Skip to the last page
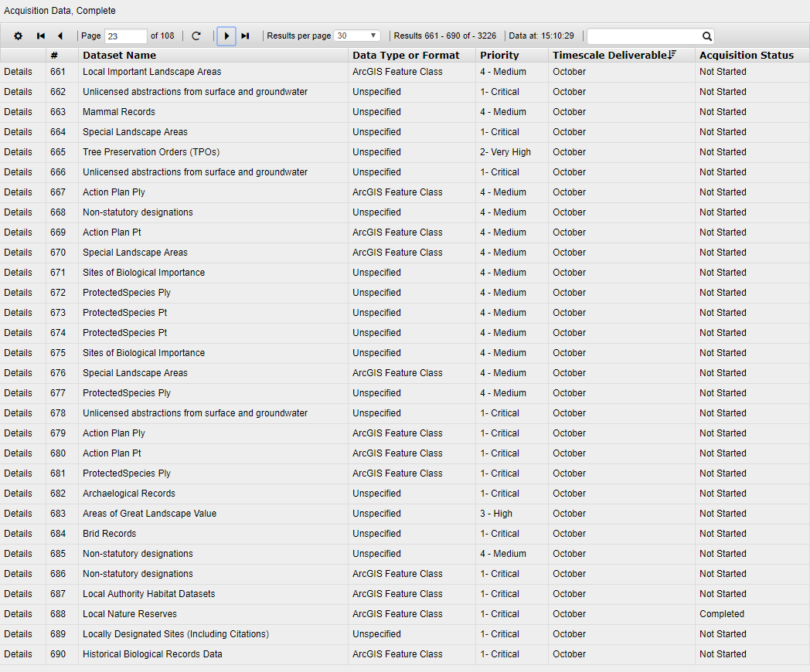The width and height of the screenshot is (810, 672). coord(245,36)
